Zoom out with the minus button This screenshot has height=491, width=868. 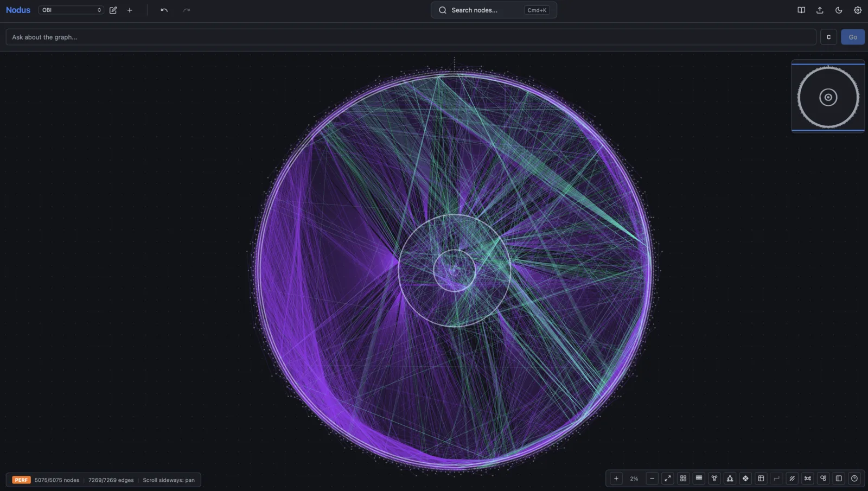click(x=652, y=479)
